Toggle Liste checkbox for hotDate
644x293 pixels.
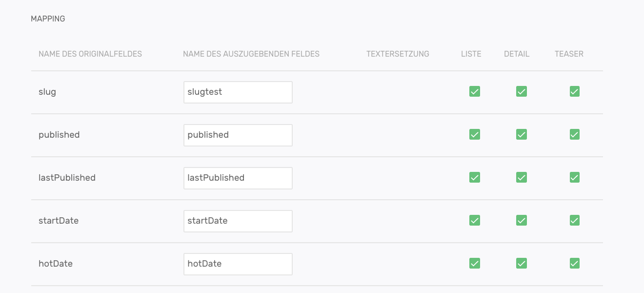(474, 263)
